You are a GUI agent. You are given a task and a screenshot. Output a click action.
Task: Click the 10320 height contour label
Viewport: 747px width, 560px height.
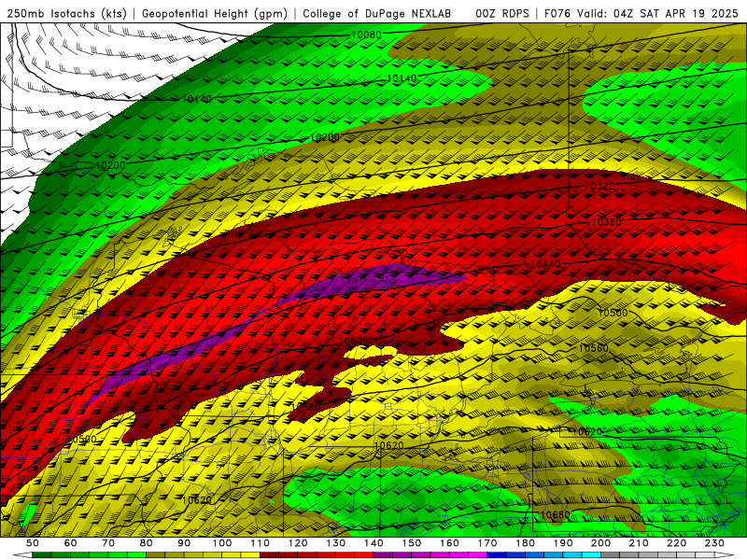click(599, 186)
